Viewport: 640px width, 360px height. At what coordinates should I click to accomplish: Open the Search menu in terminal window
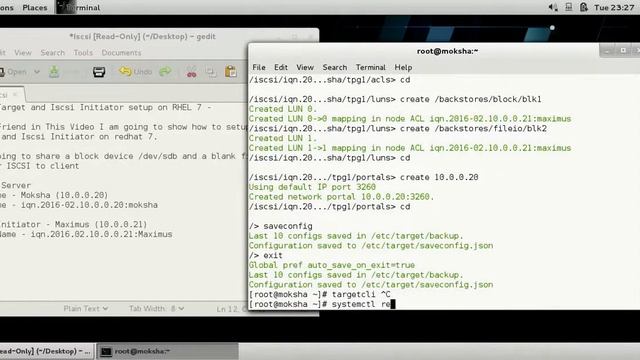pyautogui.click(x=335, y=67)
